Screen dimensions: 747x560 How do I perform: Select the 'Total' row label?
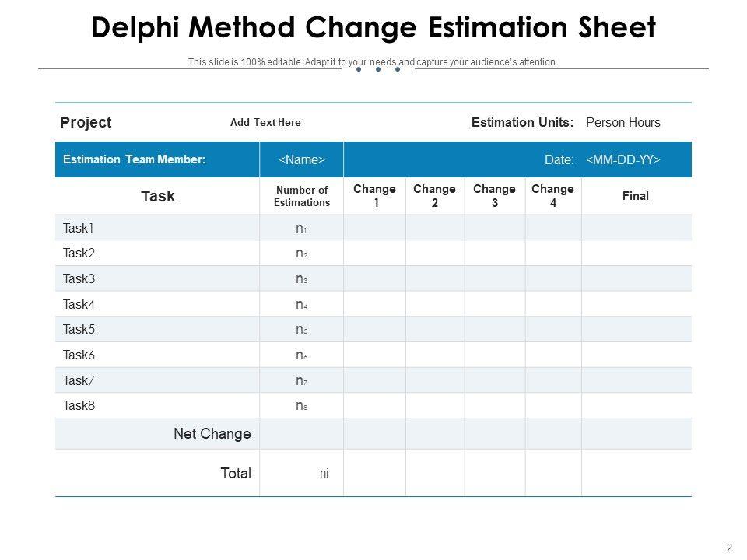click(236, 473)
